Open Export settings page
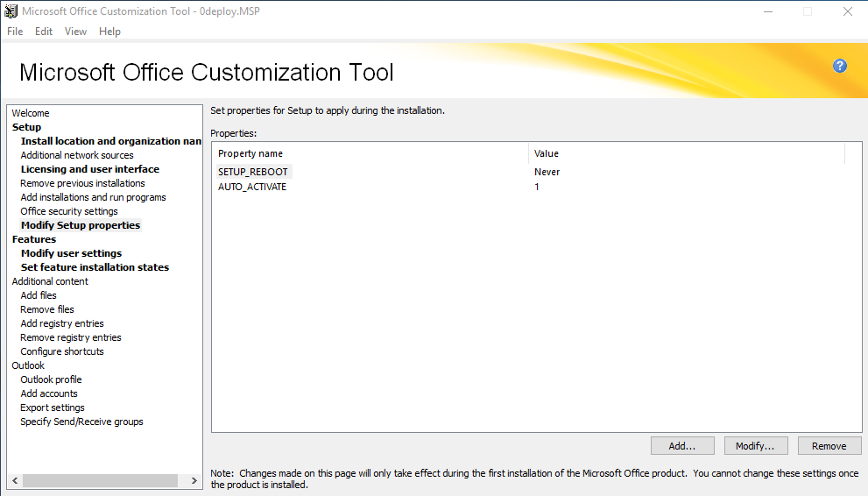The image size is (868, 496). coord(53,407)
